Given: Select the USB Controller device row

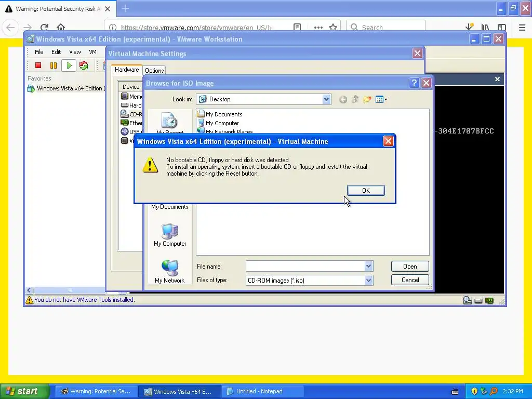Looking at the screenshot, I should click(x=131, y=131).
